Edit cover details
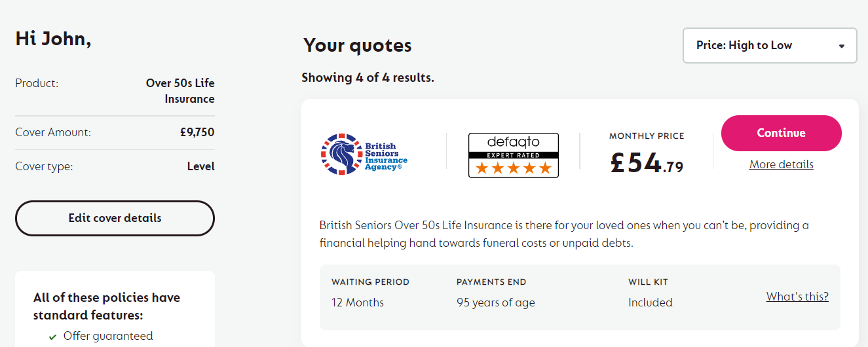Viewport: 868px width, 347px height. [x=115, y=218]
